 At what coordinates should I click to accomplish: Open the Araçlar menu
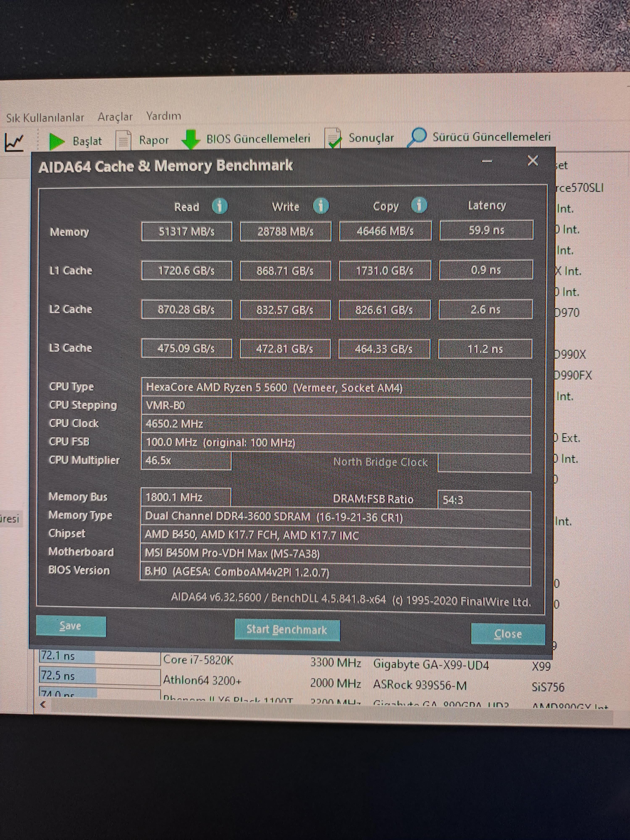[x=115, y=117]
